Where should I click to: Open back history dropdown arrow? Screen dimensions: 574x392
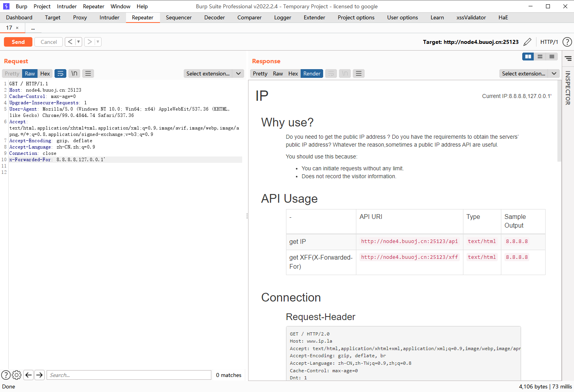click(x=79, y=42)
